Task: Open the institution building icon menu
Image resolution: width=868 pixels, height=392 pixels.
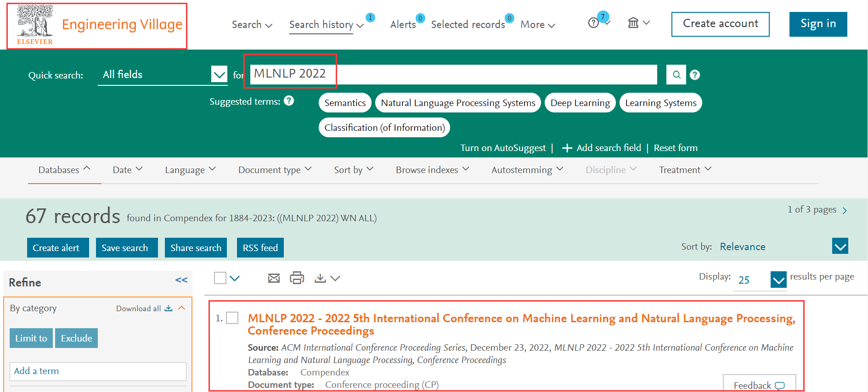Action: click(638, 23)
